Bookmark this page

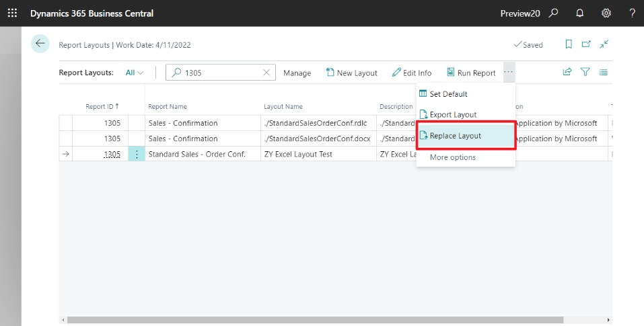coord(569,44)
